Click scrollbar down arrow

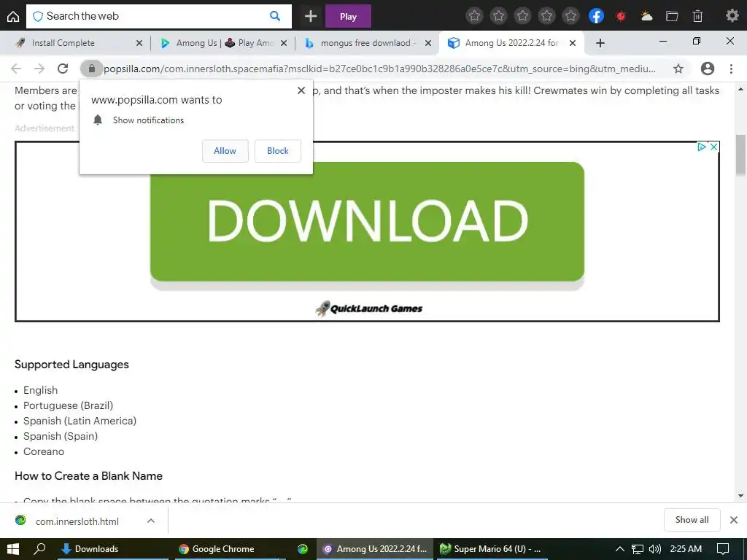pos(741,496)
